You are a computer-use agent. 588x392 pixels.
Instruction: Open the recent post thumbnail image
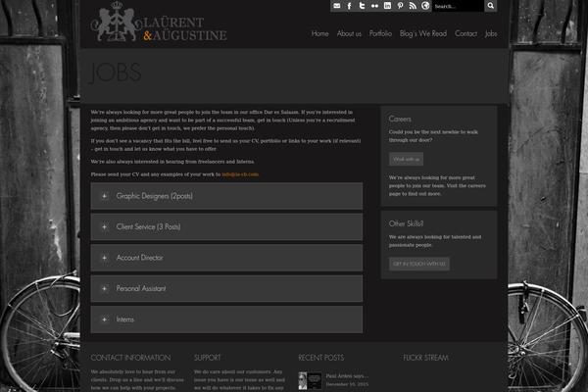pos(310,381)
